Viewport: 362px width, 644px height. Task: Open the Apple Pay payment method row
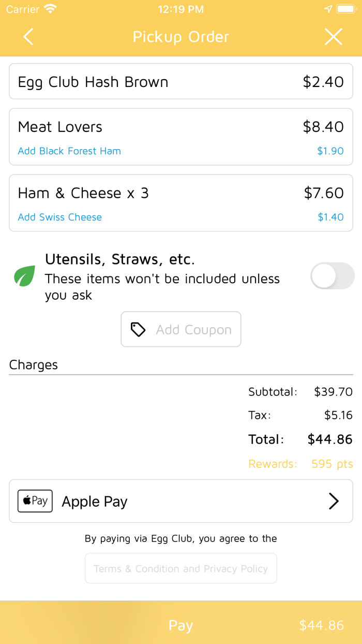181,501
